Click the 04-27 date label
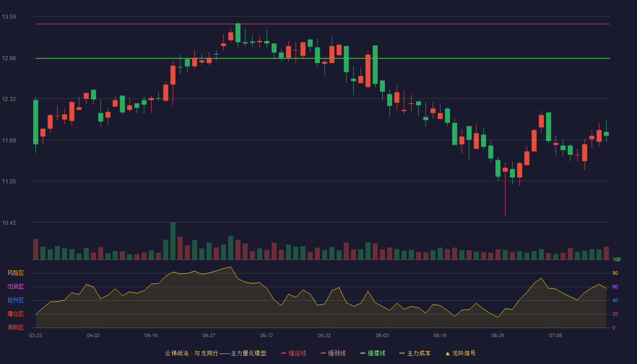The width and height of the screenshot is (637, 364). 209,335
